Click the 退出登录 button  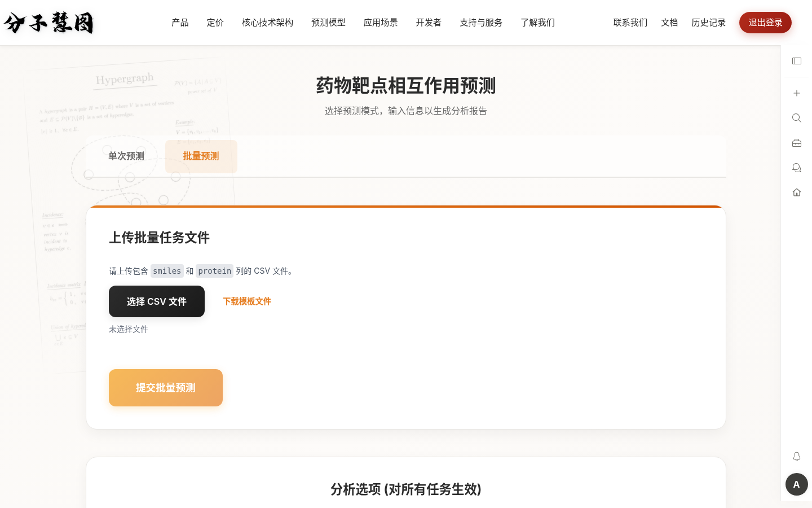tap(765, 23)
